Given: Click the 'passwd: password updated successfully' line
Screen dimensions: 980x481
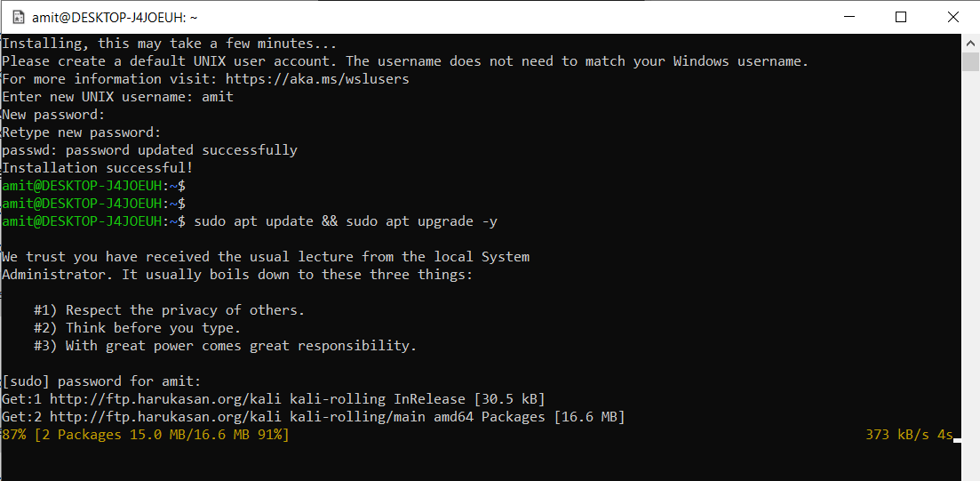Looking at the screenshot, I should click(149, 151).
